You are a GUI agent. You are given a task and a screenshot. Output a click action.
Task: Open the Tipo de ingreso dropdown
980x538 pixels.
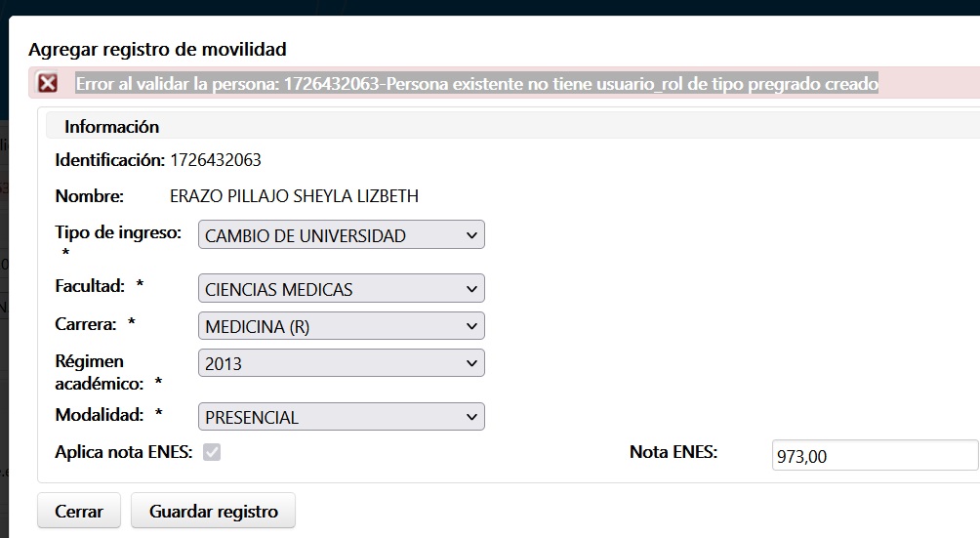tap(342, 235)
